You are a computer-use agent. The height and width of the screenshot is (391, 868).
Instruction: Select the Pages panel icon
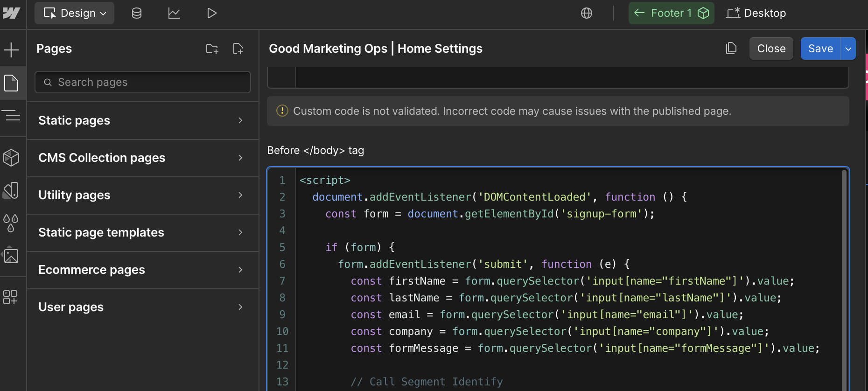[x=11, y=83]
